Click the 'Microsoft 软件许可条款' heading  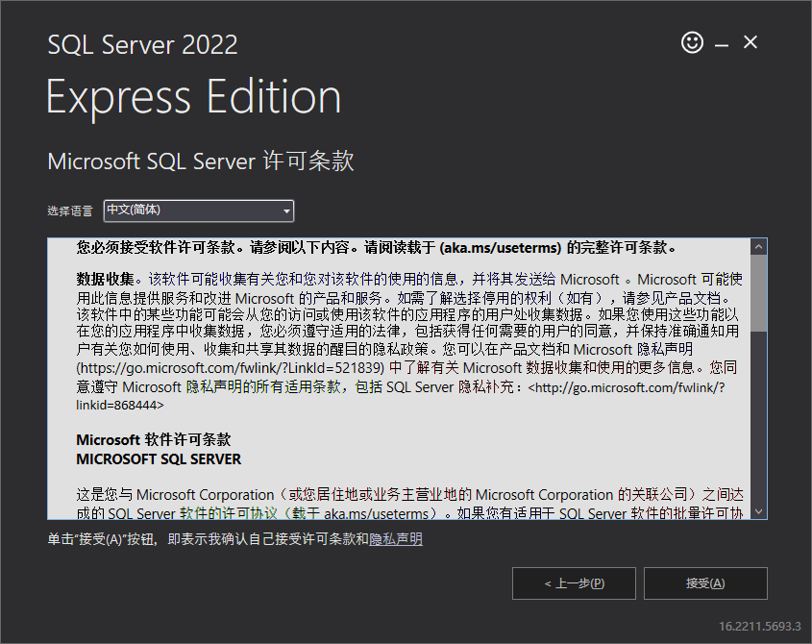[x=154, y=440]
